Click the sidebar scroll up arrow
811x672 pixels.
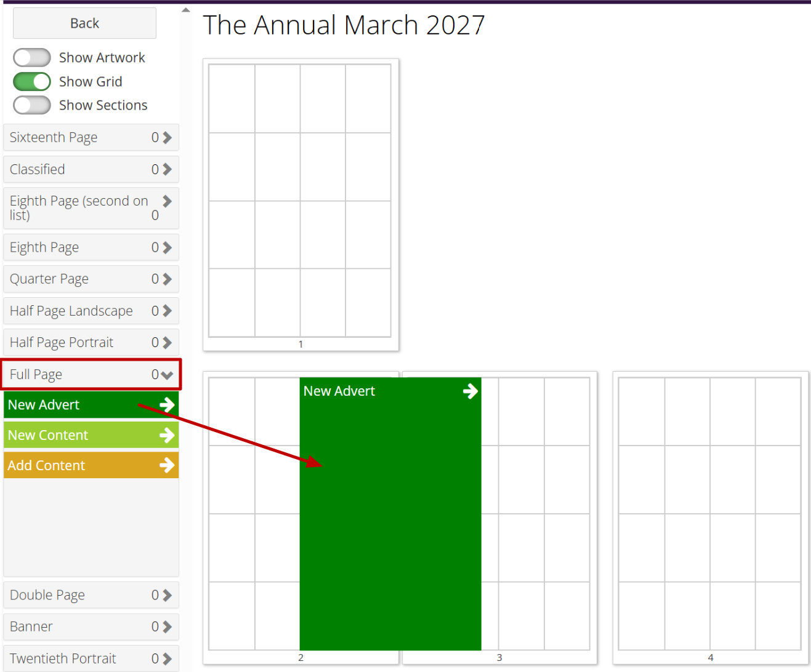coord(186,10)
